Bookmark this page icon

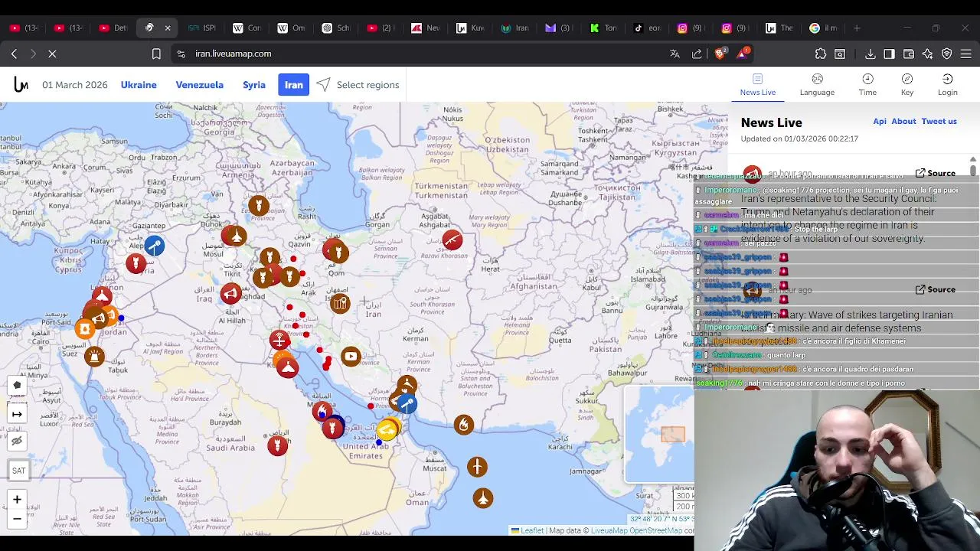pyautogui.click(x=156, y=54)
